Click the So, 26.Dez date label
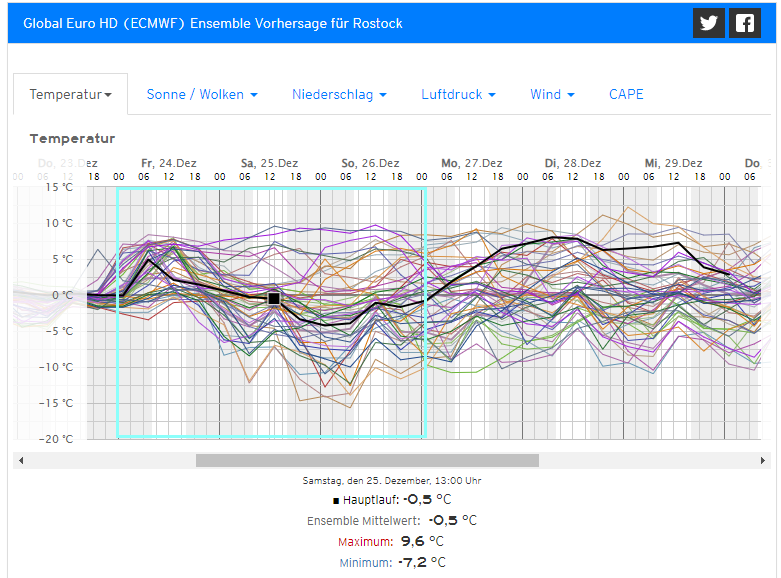781x578 pixels. pos(370,163)
